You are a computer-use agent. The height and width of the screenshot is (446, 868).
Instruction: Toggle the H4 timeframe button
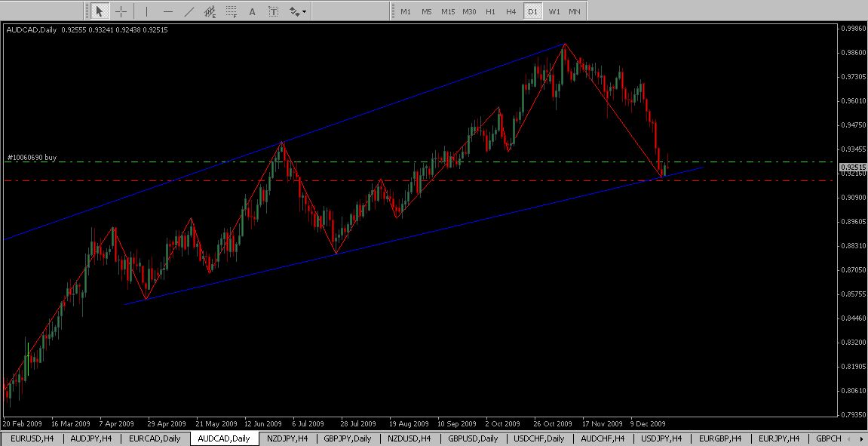[x=511, y=11]
